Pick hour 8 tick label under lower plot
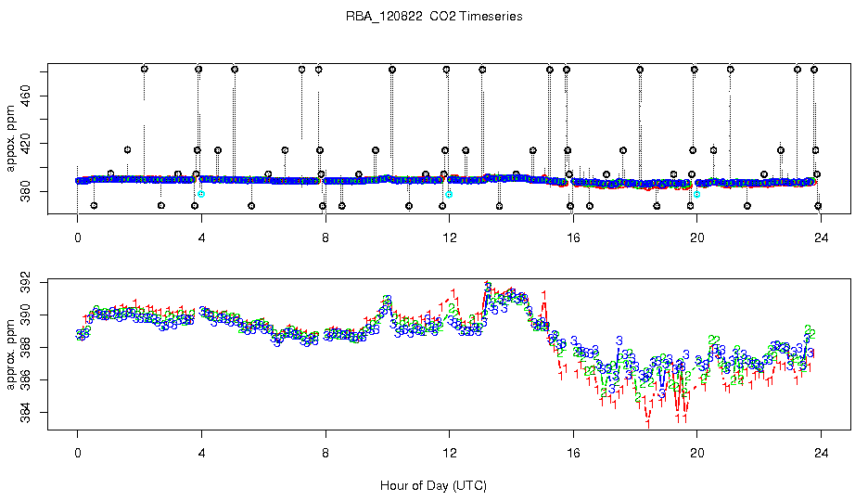 point(325,454)
